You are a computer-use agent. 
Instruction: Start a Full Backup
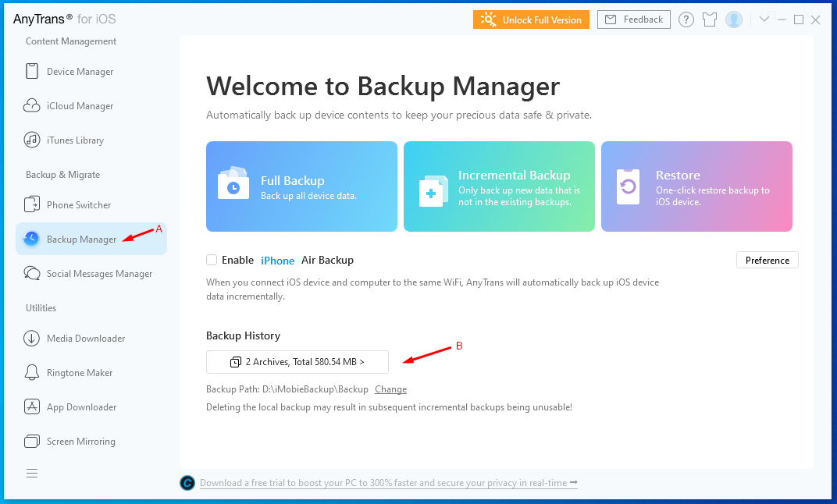[x=301, y=186]
